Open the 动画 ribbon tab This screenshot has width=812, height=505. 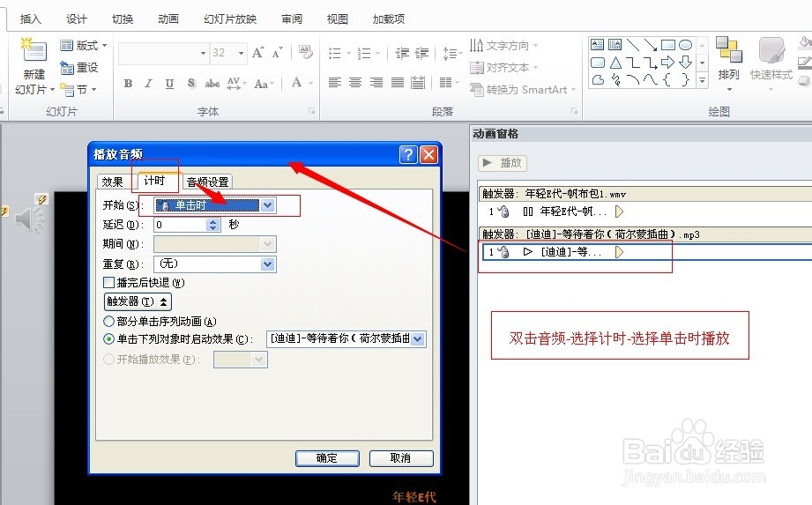click(x=168, y=19)
